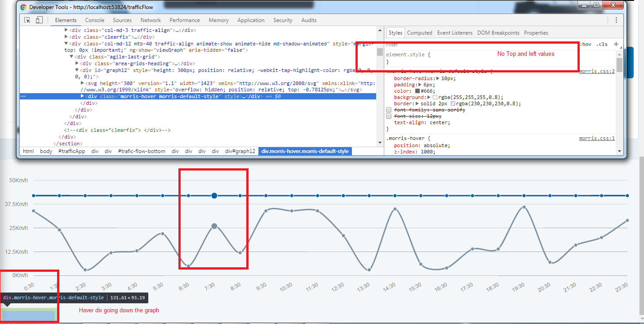Collapse the agile-last-grid div
Screen dimensions: 644x324
(71, 57)
